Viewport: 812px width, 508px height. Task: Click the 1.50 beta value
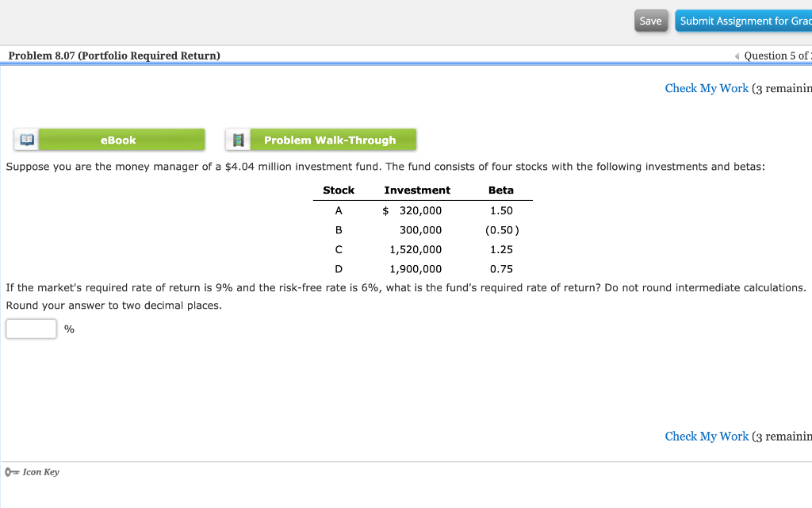point(501,210)
